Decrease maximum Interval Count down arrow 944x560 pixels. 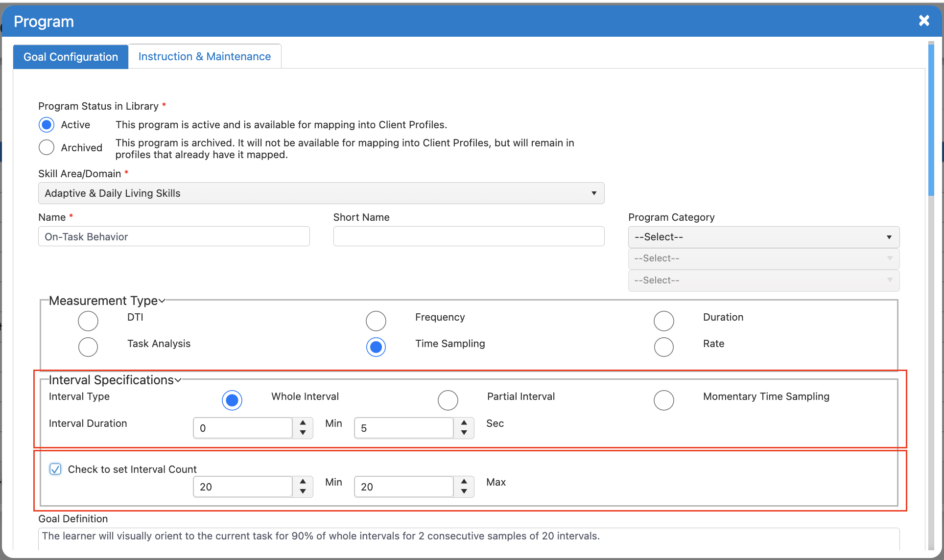tap(464, 492)
